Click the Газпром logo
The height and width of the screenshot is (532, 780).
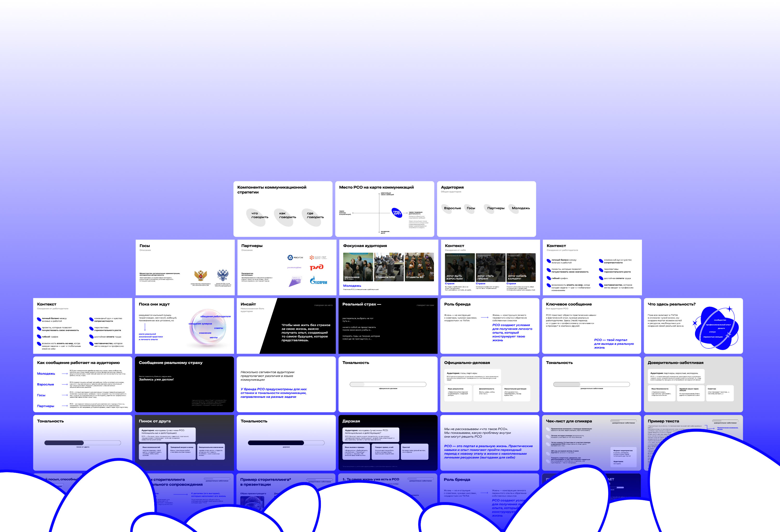pos(318,281)
